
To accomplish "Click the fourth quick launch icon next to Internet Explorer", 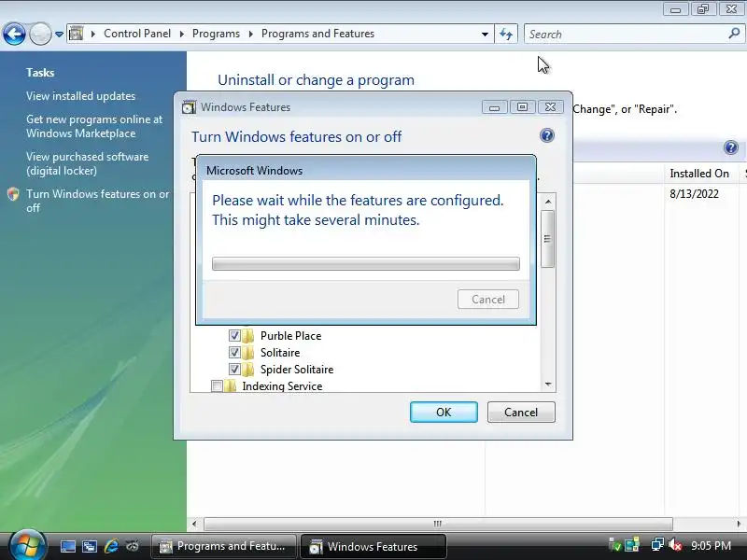I will 133,546.
